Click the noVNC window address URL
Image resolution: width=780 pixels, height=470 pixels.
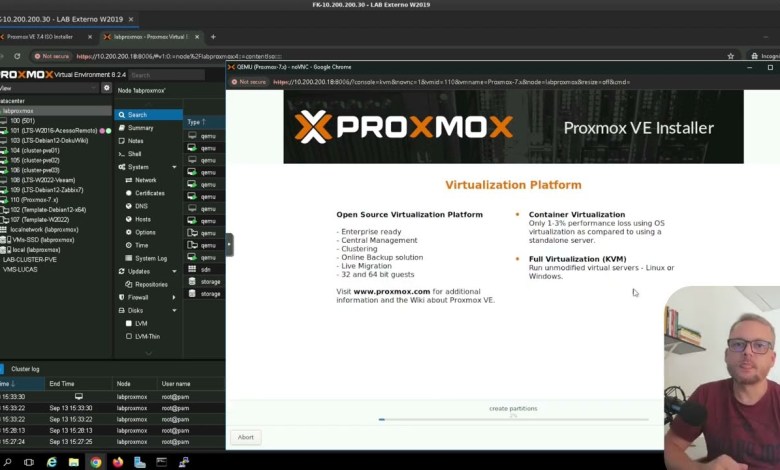click(451, 82)
